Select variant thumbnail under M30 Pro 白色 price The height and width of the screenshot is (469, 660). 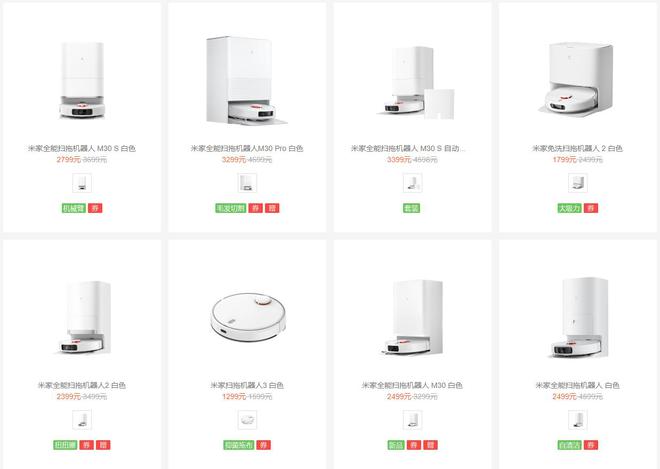tap(247, 183)
